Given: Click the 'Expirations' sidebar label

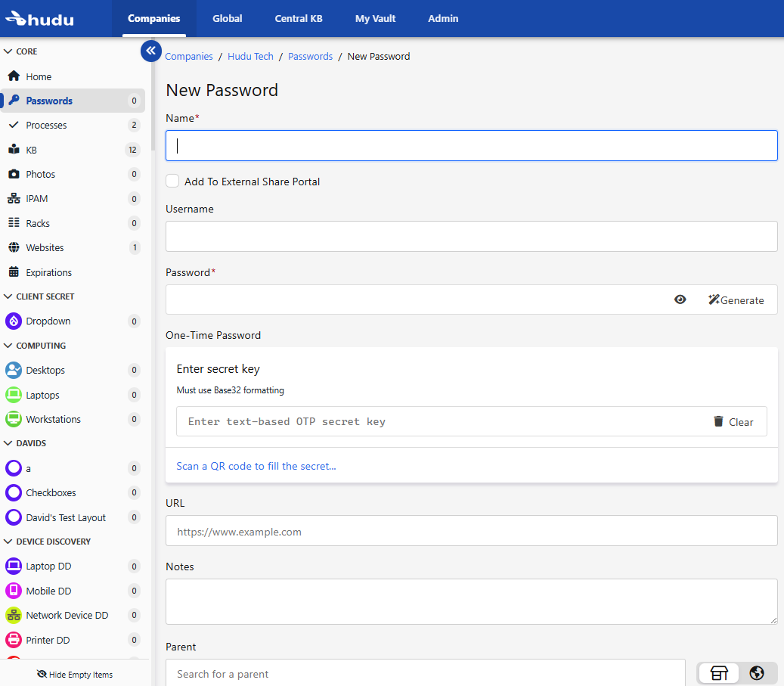Looking at the screenshot, I should point(48,272).
